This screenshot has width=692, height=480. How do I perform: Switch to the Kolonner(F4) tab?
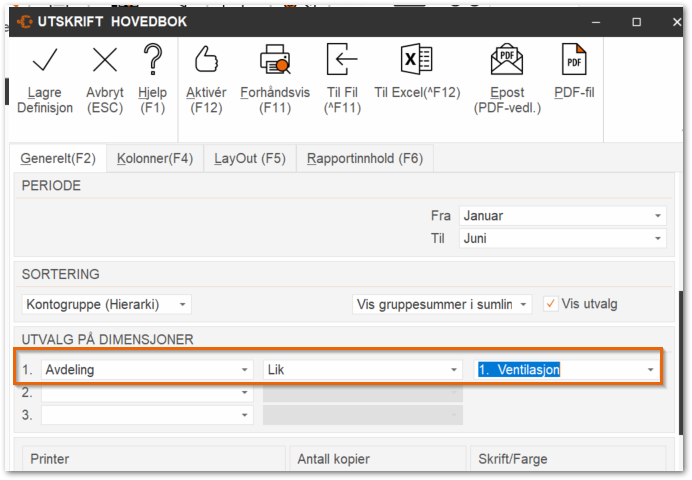[155, 158]
